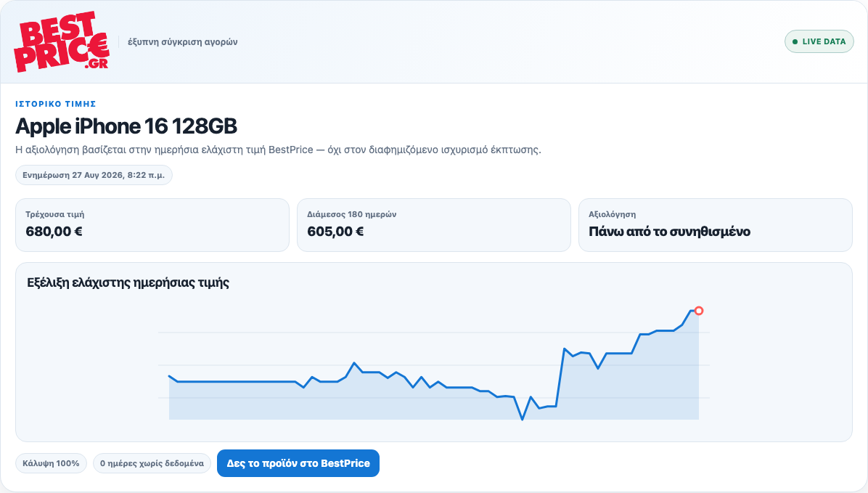The image size is (868, 493).
Task: Click the Apple iPhone 16 128GB title
Action: coord(126,126)
